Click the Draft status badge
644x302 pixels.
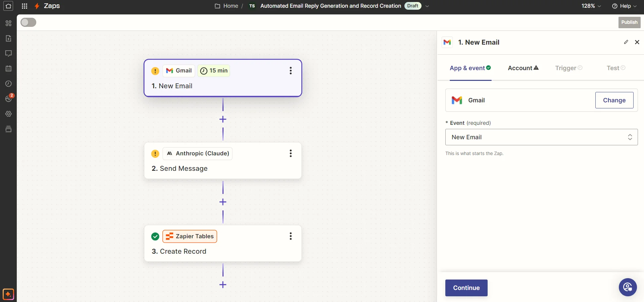[413, 6]
